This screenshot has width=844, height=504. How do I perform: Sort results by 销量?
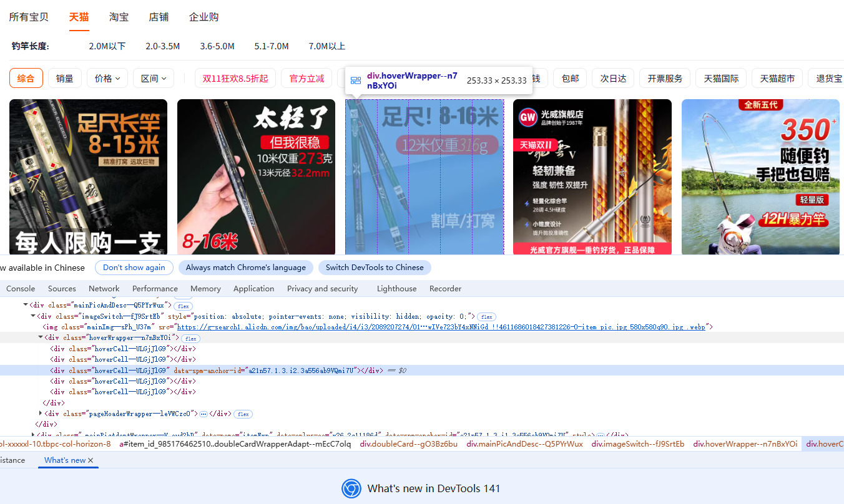coord(65,78)
